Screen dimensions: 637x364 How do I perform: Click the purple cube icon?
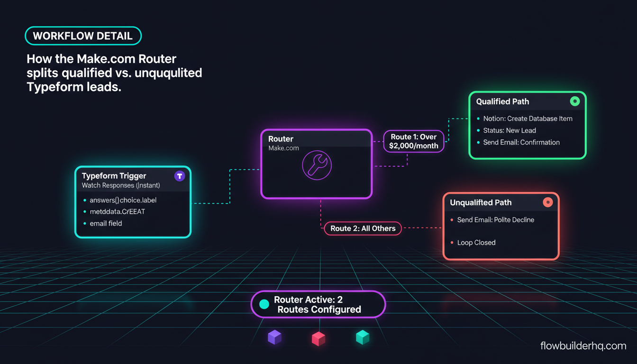pyautogui.click(x=274, y=337)
